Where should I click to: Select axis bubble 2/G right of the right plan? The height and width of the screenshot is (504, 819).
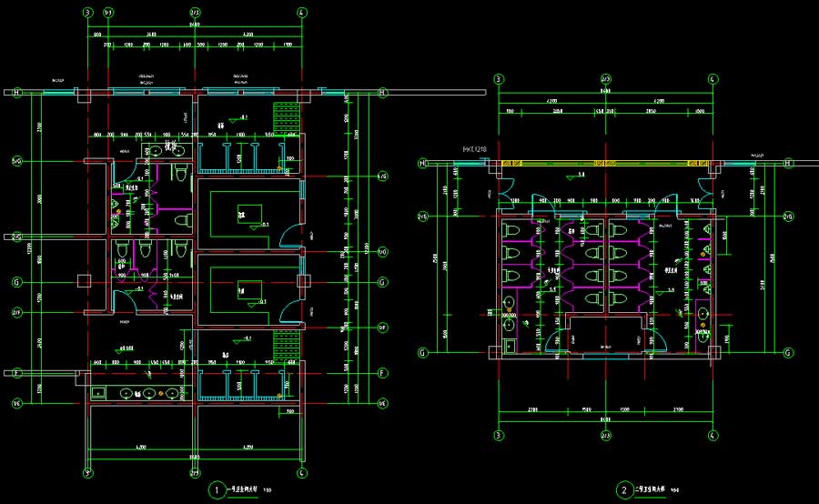[788, 216]
